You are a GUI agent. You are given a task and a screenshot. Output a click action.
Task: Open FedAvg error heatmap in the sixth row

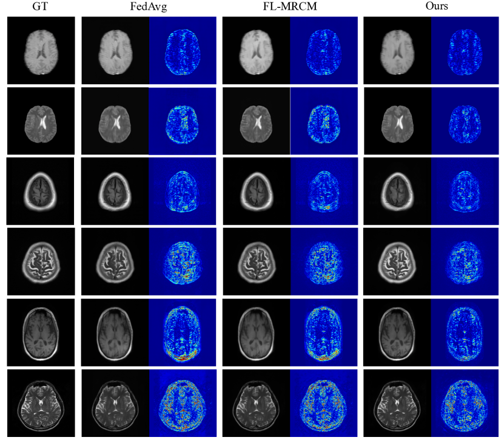click(183, 403)
